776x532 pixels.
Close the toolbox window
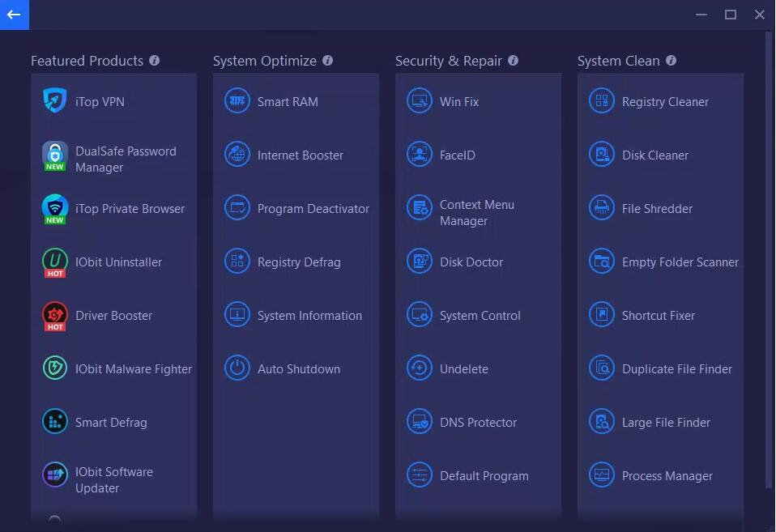click(760, 15)
